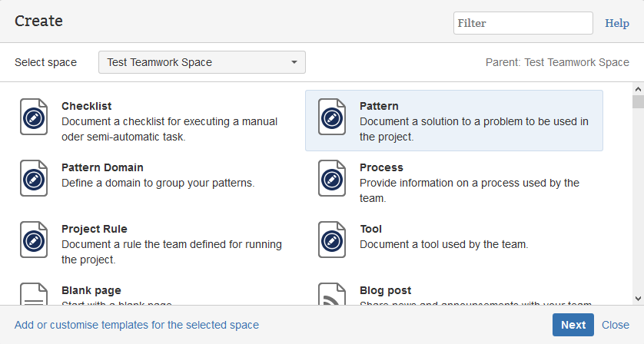Viewport: 644px width, 344px height.
Task: Click the Checklist template icon
Action: [x=33, y=117]
